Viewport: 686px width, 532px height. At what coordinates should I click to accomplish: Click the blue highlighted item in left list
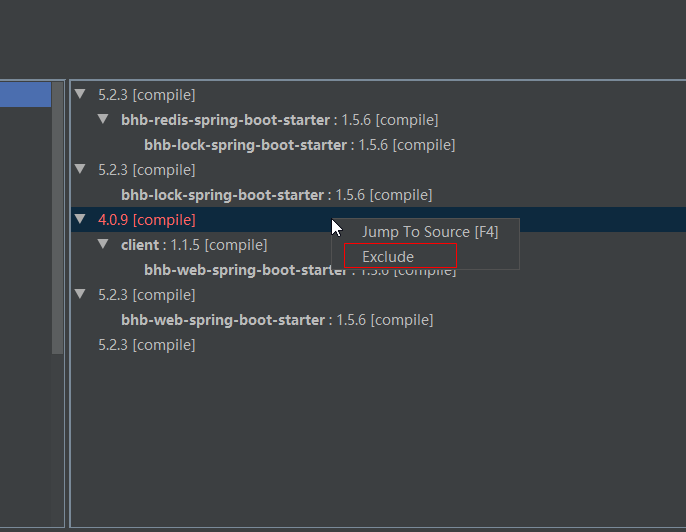25,95
